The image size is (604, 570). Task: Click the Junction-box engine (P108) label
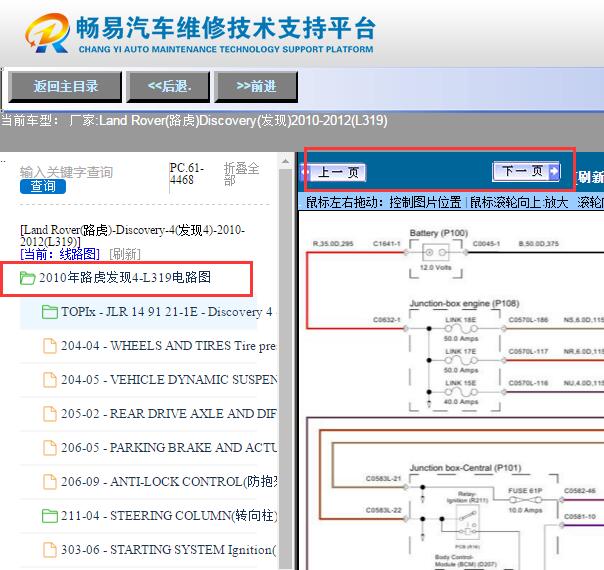coord(465,303)
